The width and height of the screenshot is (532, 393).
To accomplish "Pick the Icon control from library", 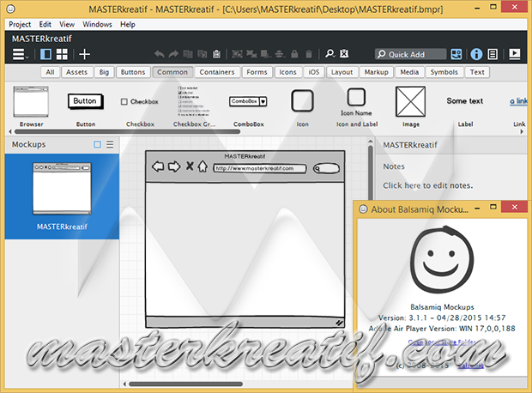I will [x=302, y=106].
